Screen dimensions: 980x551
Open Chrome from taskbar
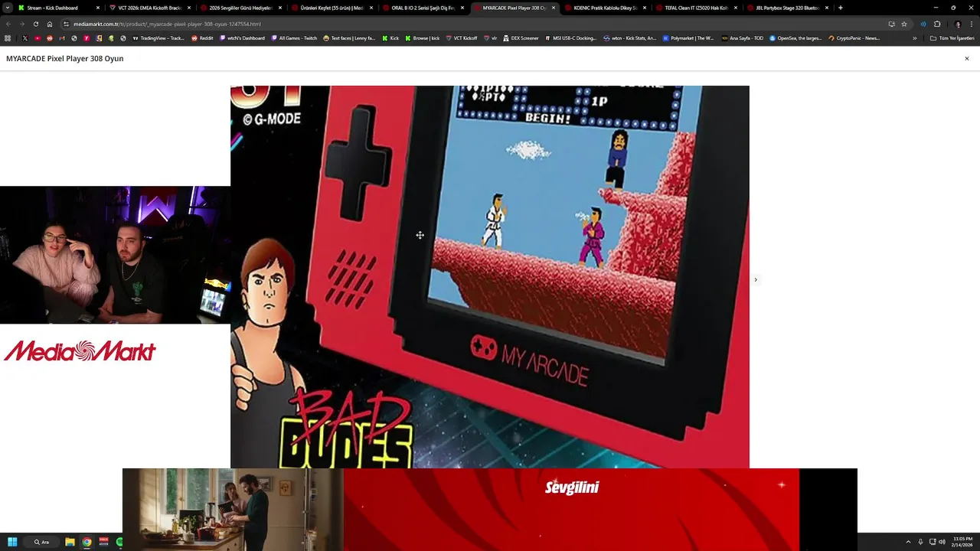[x=87, y=542]
